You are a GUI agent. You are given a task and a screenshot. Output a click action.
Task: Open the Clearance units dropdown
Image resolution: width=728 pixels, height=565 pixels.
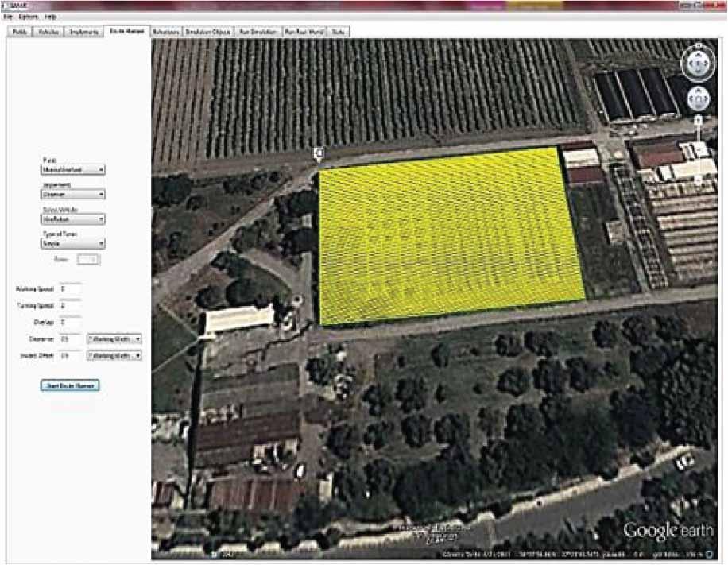(x=114, y=339)
